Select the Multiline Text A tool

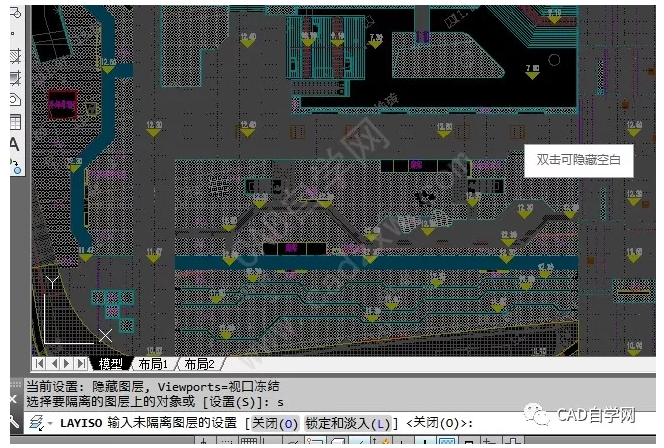[14, 144]
